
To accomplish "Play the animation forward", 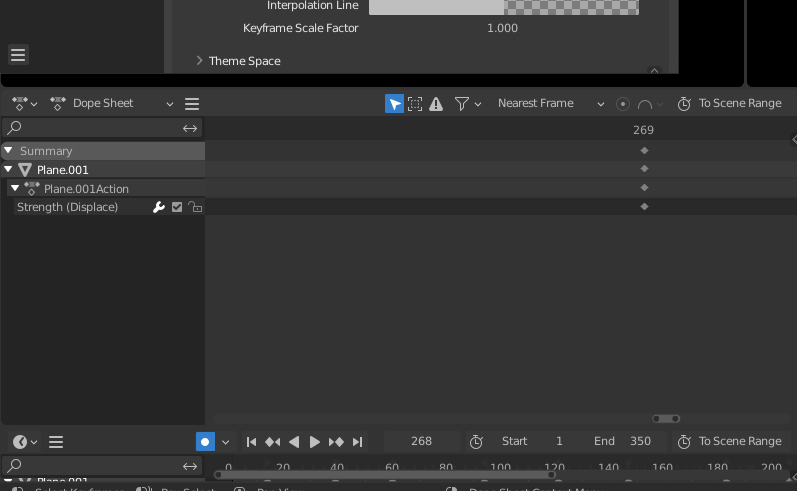I will coord(315,442).
